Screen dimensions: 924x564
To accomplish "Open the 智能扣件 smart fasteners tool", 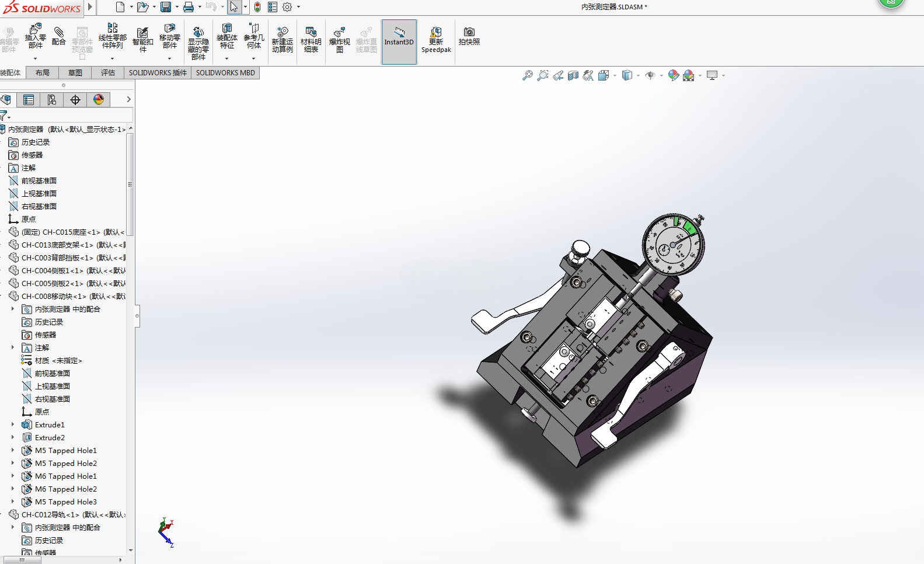I will [142, 39].
